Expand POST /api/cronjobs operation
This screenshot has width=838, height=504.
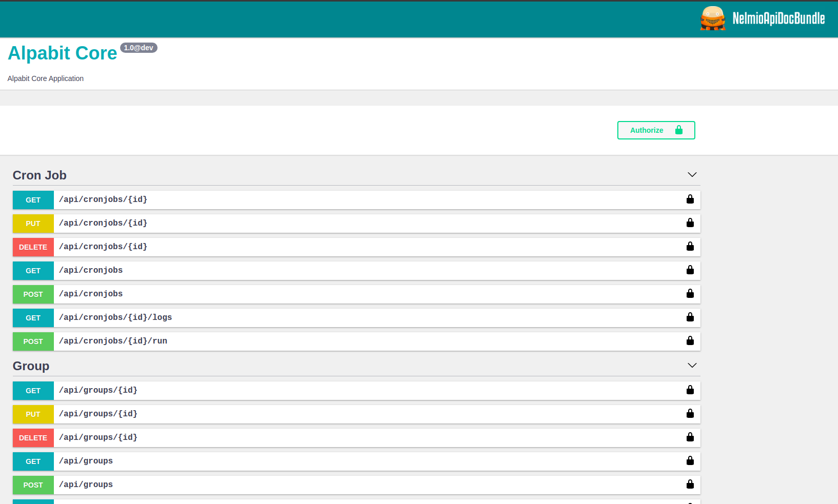tap(357, 294)
